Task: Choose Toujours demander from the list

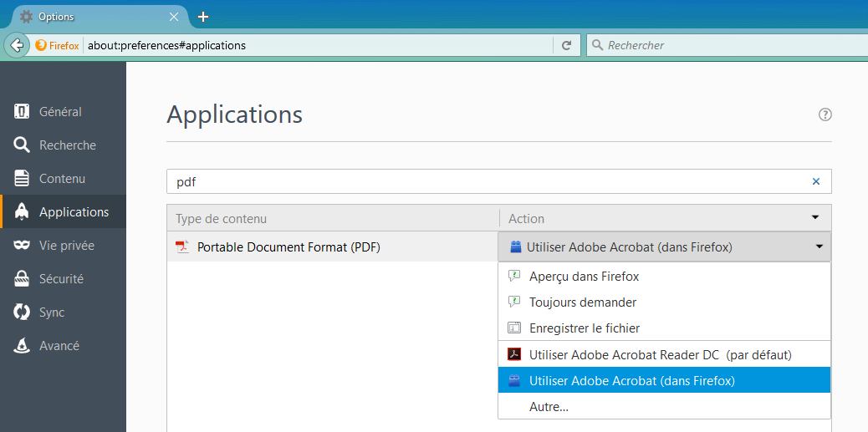Action: (x=582, y=302)
